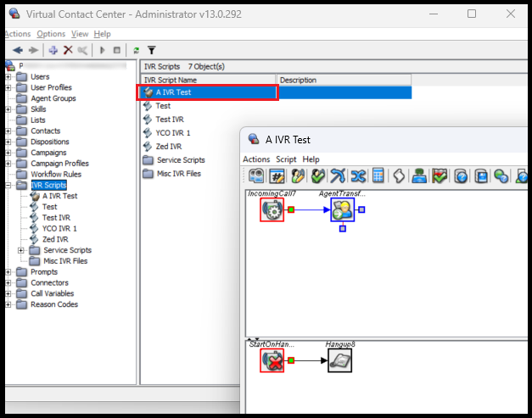Click the green globe query icon
Viewport: 532px width, 418px height.
[x=501, y=176]
